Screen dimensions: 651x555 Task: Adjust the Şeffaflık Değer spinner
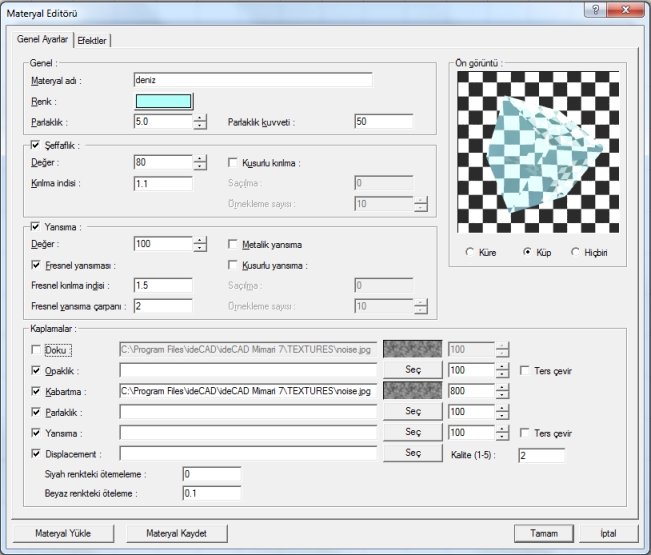click(x=200, y=162)
